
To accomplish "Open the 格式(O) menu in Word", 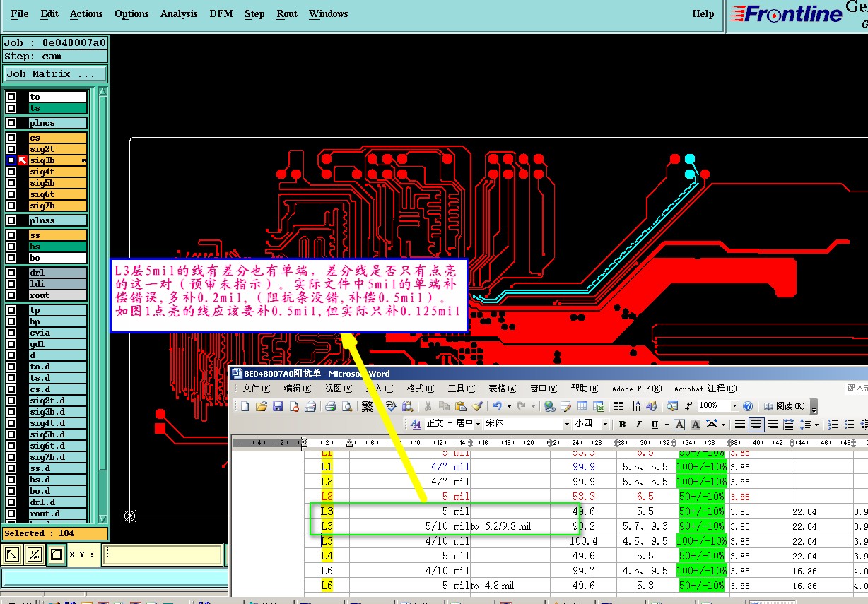I will pos(421,389).
